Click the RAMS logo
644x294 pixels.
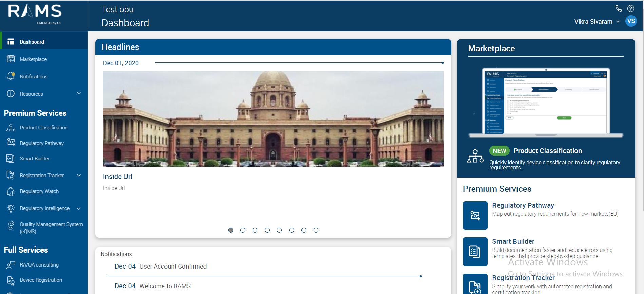35,14
